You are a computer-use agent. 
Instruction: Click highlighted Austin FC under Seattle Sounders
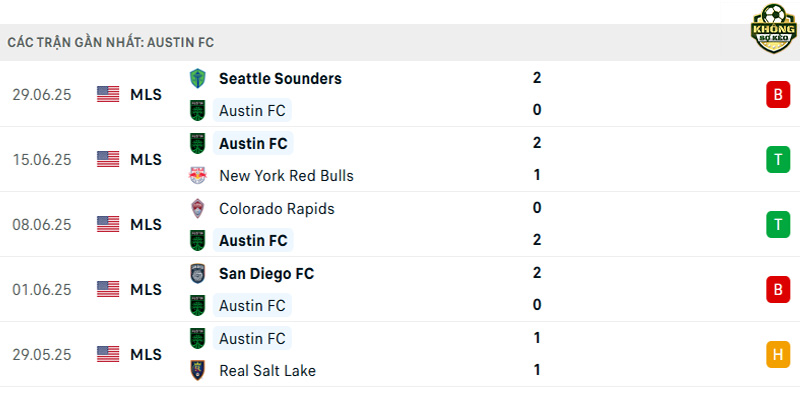click(252, 110)
